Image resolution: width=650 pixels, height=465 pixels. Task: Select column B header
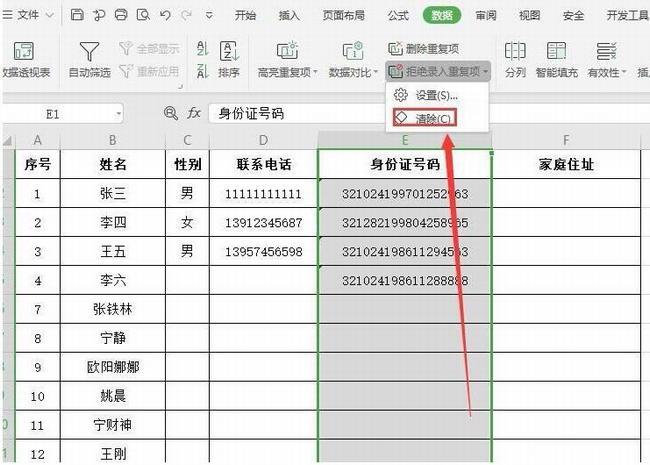coord(113,140)
